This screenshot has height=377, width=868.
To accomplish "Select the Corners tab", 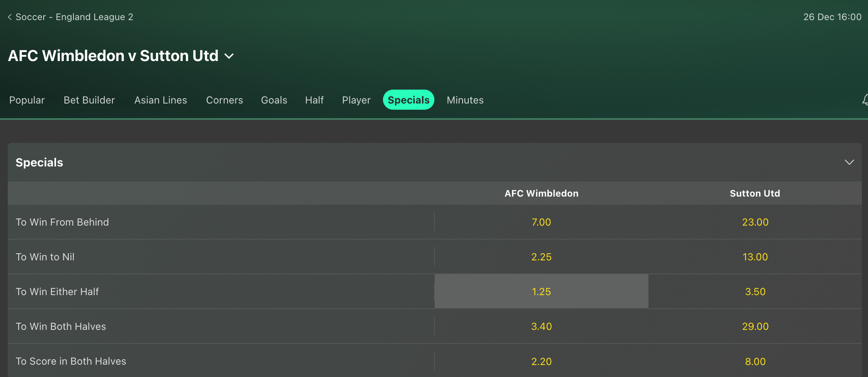I will click(x=225, y=100).
